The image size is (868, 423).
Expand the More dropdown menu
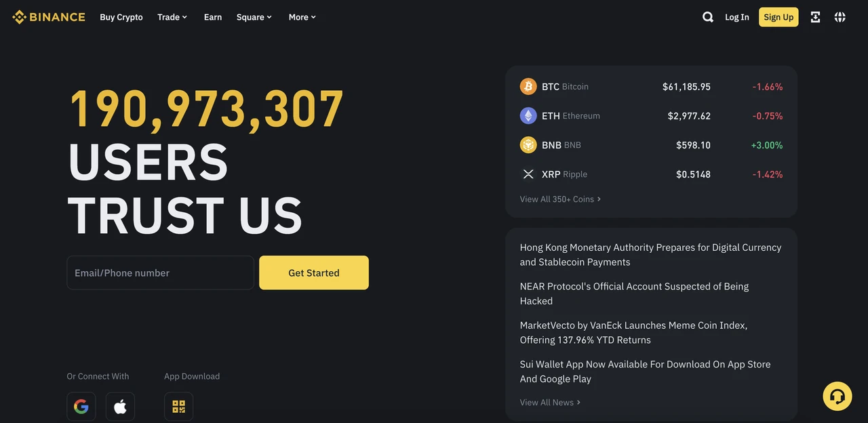coord(302,17)
